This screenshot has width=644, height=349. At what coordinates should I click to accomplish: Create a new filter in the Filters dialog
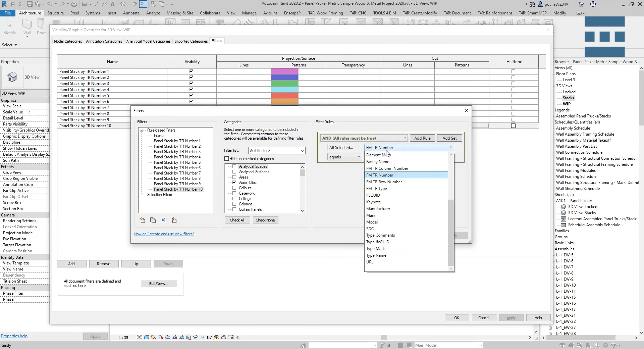coord(142,220)
